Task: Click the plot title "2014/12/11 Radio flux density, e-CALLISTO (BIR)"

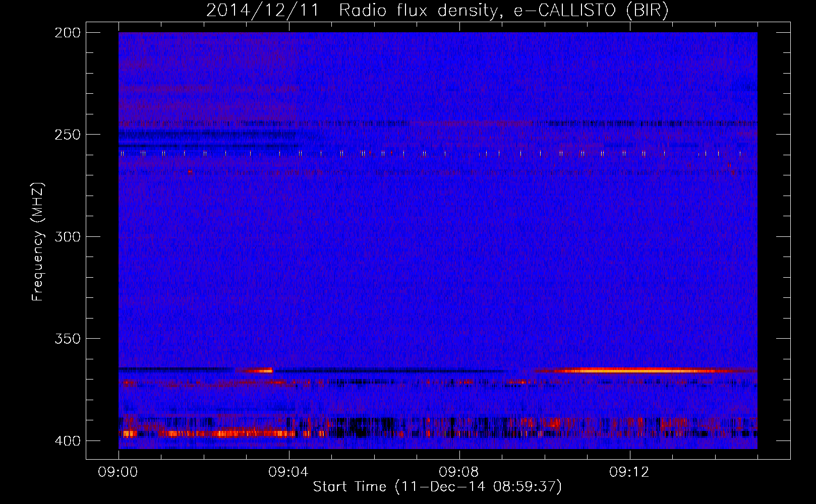Action: coord(437,10)
